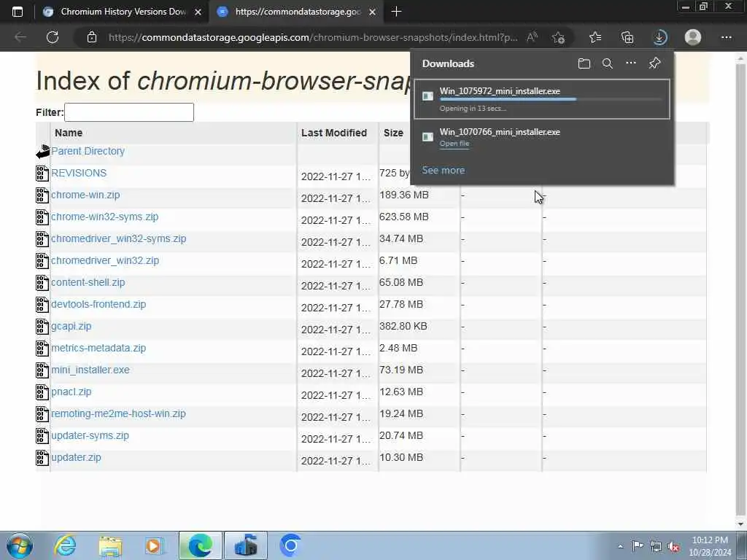Open more options in Downloads panel
747x560 pixels.
coord(631,63)
